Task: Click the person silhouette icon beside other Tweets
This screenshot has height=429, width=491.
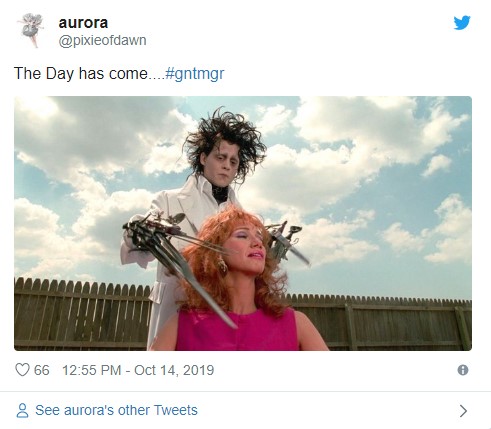Action: pyautogui.click(x=22, y=410)
